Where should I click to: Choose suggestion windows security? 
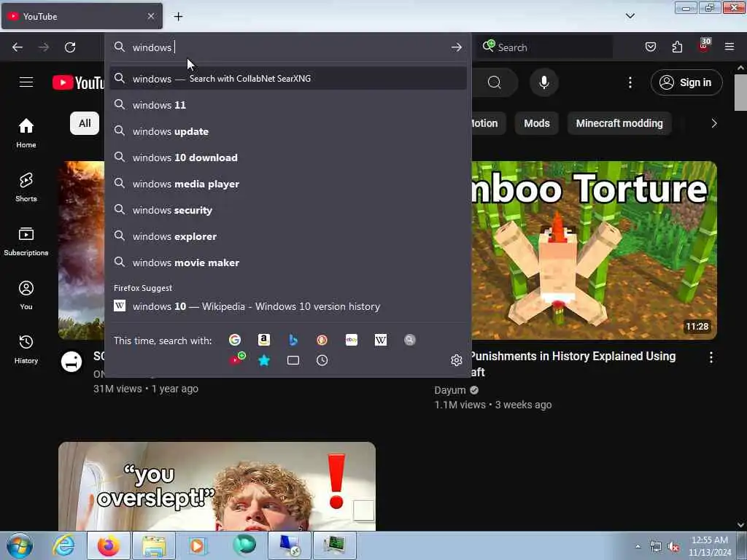(288, 209)
